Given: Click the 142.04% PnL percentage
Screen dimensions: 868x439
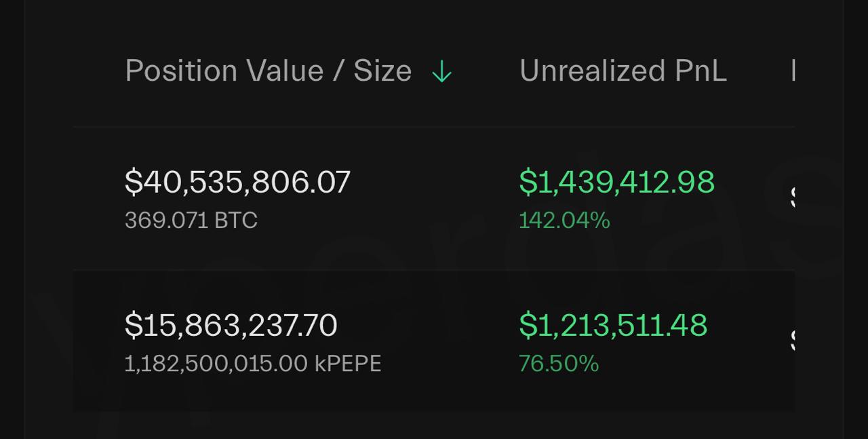Looking at the screenshot, I should (x=564, y=221).
